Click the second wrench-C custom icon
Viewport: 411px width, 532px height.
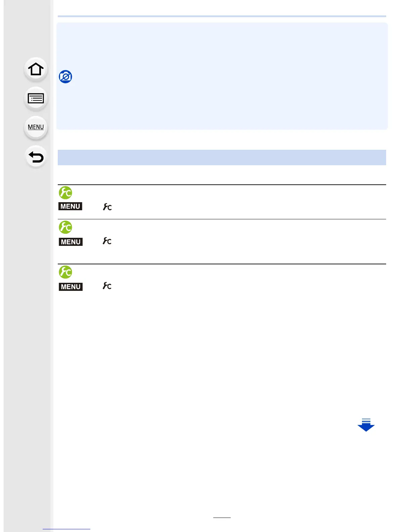(107, 241)
